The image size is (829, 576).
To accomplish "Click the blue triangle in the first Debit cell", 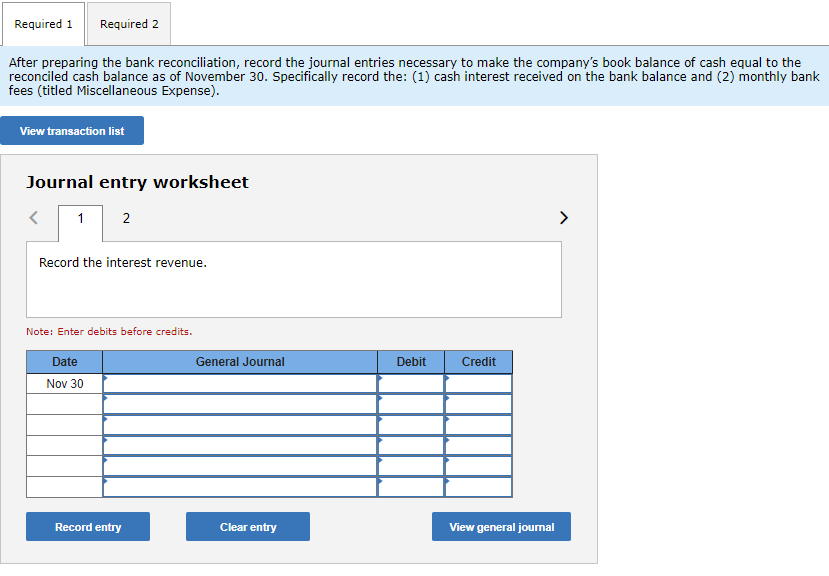I will [x=380, y=378].
